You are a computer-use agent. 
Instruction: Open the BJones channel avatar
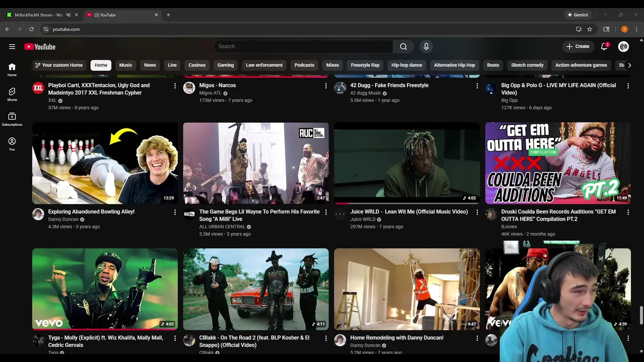pos(491,215)
